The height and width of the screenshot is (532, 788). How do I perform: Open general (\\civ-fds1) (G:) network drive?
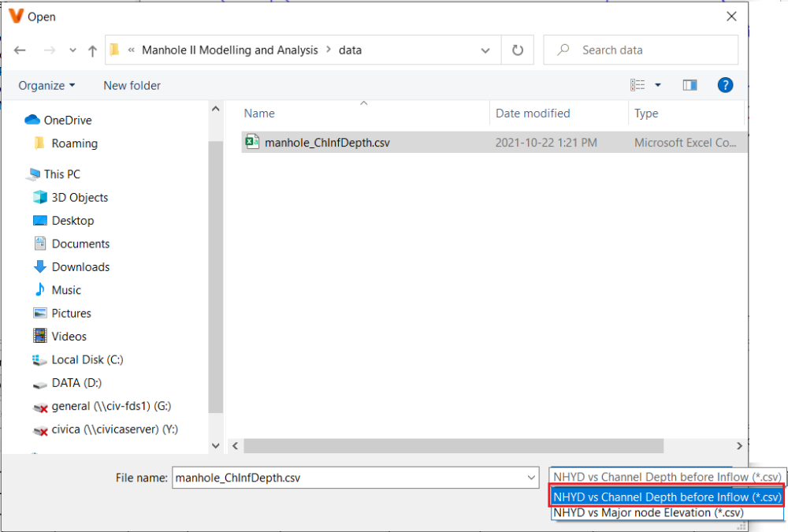click(111, 406)
